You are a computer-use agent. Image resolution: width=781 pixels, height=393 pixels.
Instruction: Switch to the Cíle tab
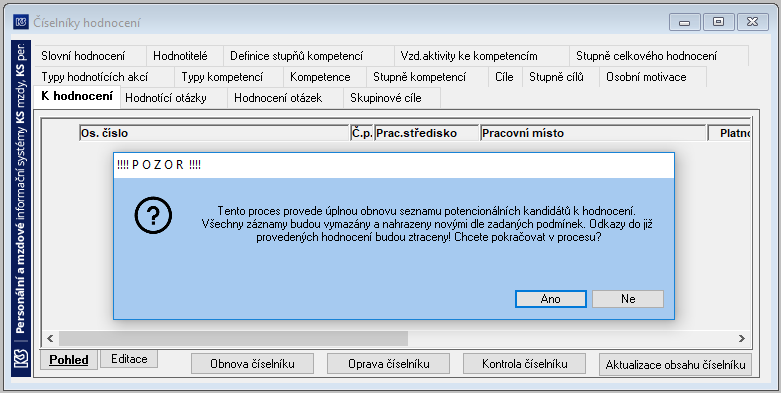tap(504, 77)
